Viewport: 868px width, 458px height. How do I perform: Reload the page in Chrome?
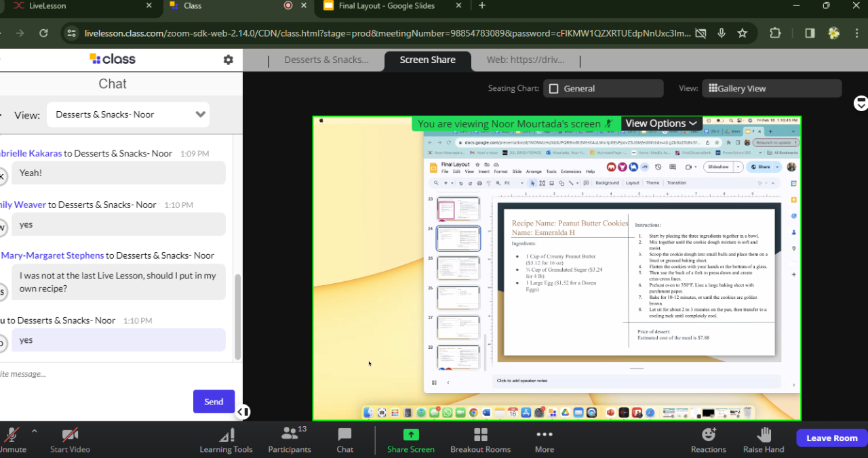click(x=43, y=33)
